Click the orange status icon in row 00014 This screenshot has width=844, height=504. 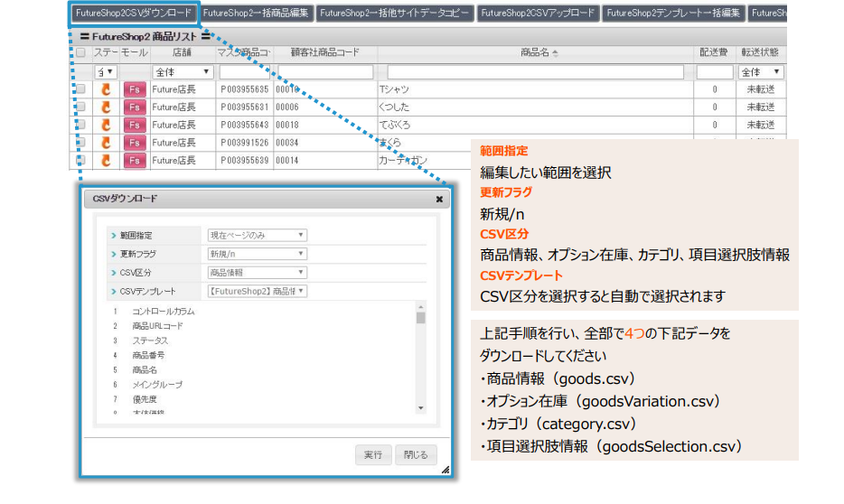106,160
